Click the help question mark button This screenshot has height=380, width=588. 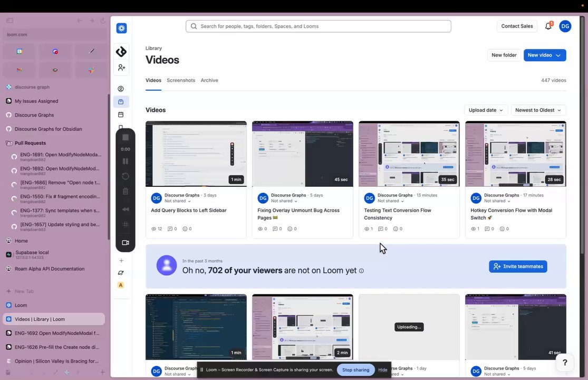pos(565,363)
